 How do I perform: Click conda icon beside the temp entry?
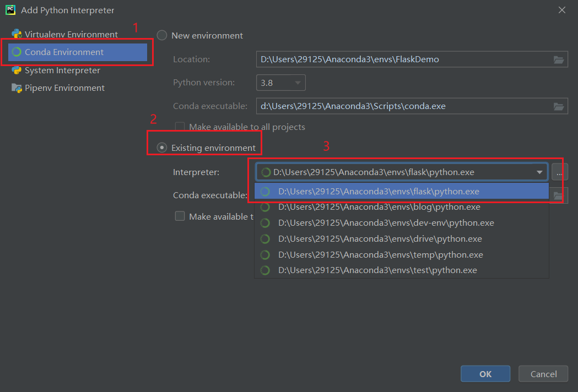[x=265, y=254]
